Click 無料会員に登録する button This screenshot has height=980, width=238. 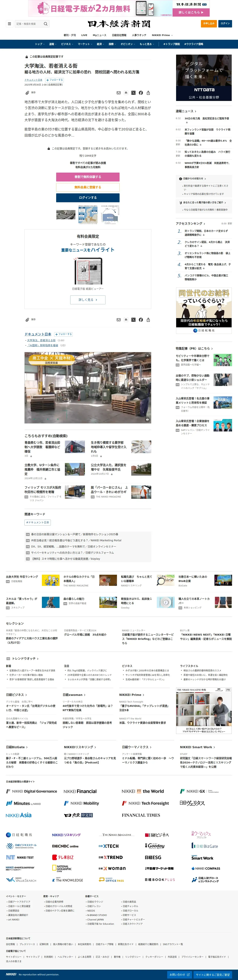coord(88,187)
